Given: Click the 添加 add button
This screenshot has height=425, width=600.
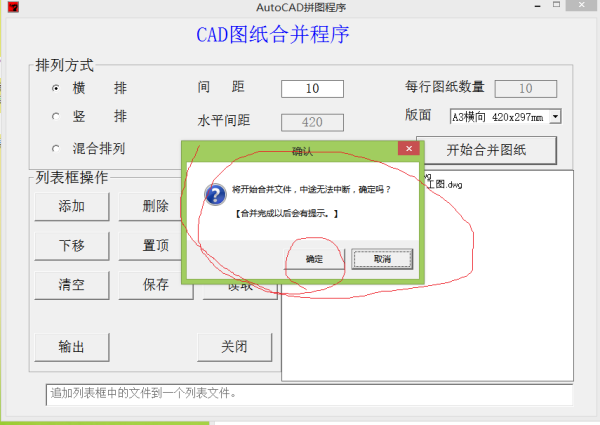Looking at the screenshot, I should pyautogui.click(x=72, y=206).
